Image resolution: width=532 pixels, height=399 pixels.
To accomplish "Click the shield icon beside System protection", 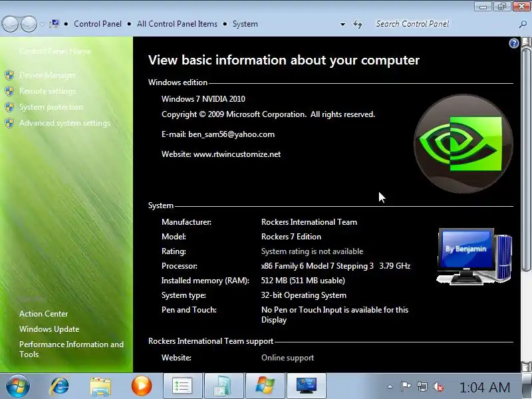I will click(x=9, y=107).
